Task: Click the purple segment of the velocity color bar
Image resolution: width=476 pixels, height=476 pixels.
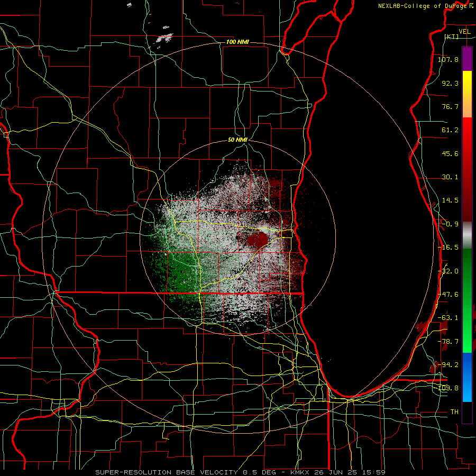Action: [x=467, y=59]
